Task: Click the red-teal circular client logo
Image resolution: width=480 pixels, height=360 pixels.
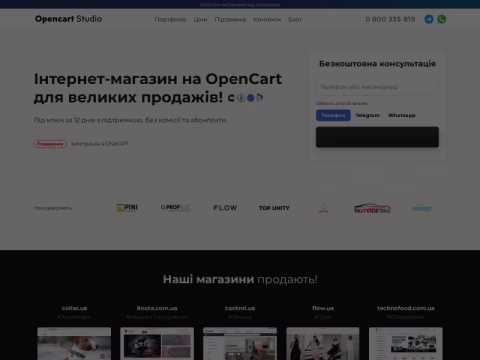Action: pos(323,208)
